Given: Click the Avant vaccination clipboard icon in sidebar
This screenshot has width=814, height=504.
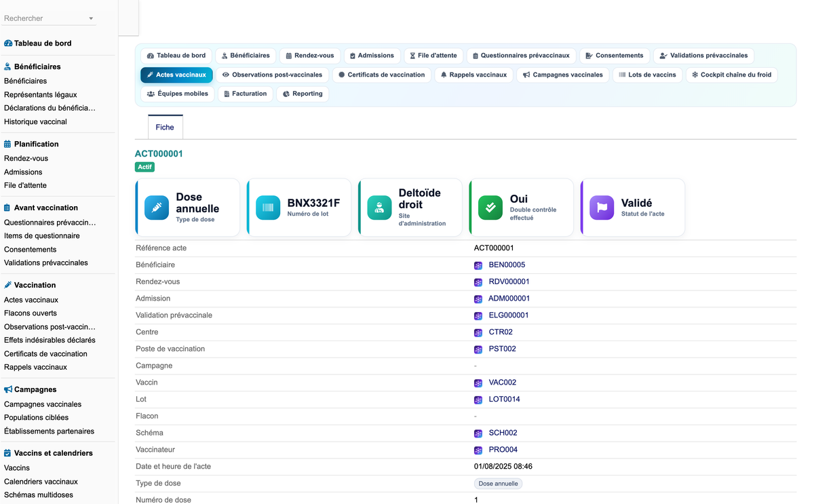Looking at the screenshot, I should (8, 208).
